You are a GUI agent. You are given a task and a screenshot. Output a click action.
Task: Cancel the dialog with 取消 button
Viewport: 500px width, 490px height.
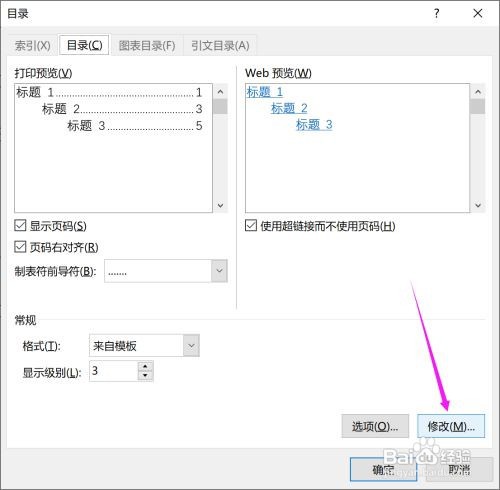pos(459,470)
